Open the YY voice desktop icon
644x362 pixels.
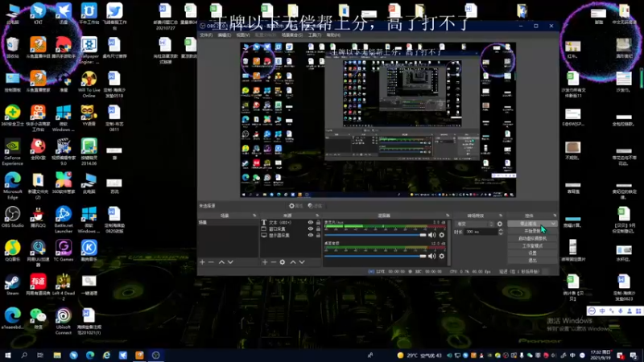(89, 115)
